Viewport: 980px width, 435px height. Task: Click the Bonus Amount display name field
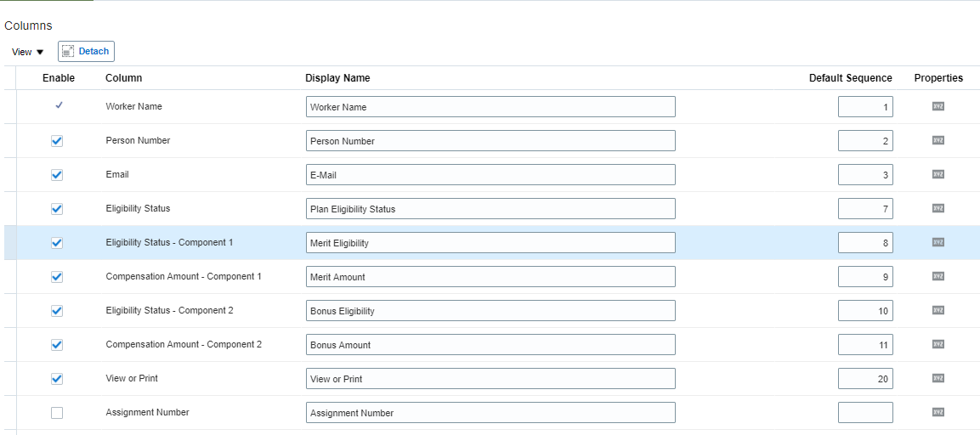[490, 345]
